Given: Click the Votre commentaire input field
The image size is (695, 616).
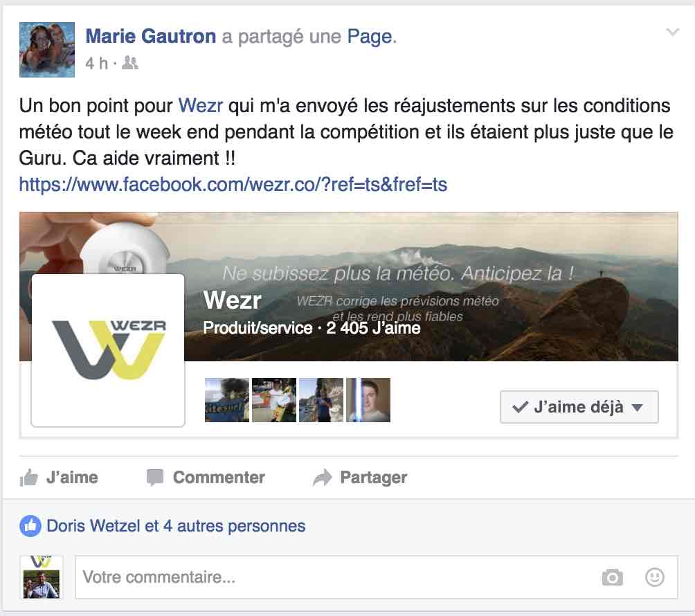Looking at the screenshot, I should coord(377,577).
